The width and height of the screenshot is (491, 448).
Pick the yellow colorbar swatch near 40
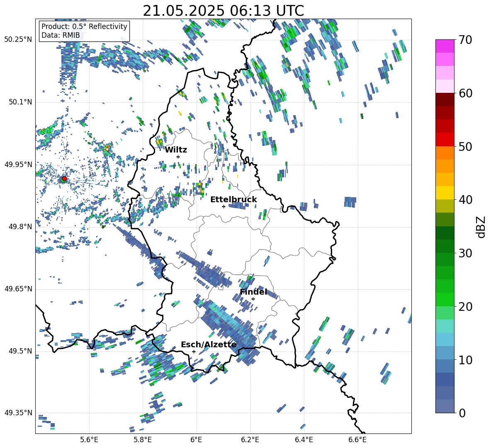click(445, 193)
